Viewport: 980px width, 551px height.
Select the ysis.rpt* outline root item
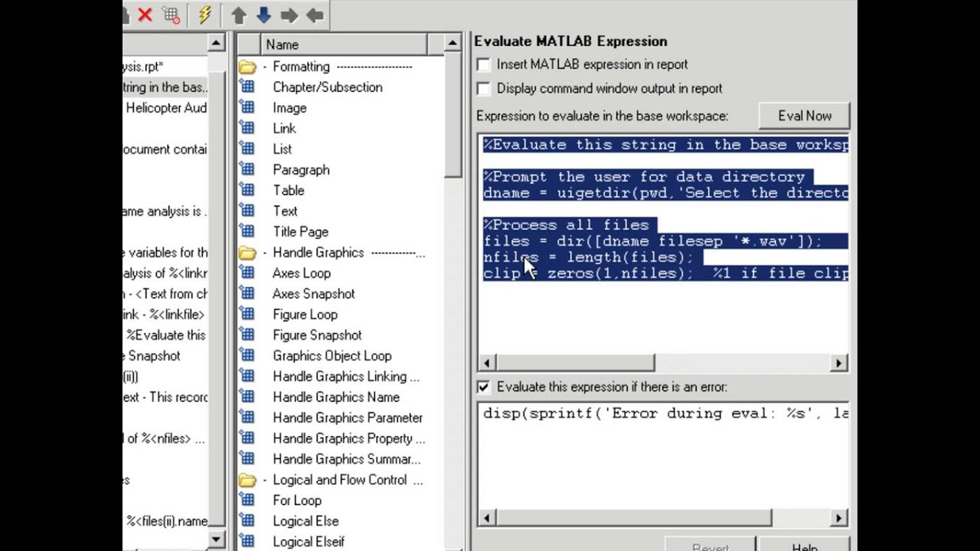(143, 67)
